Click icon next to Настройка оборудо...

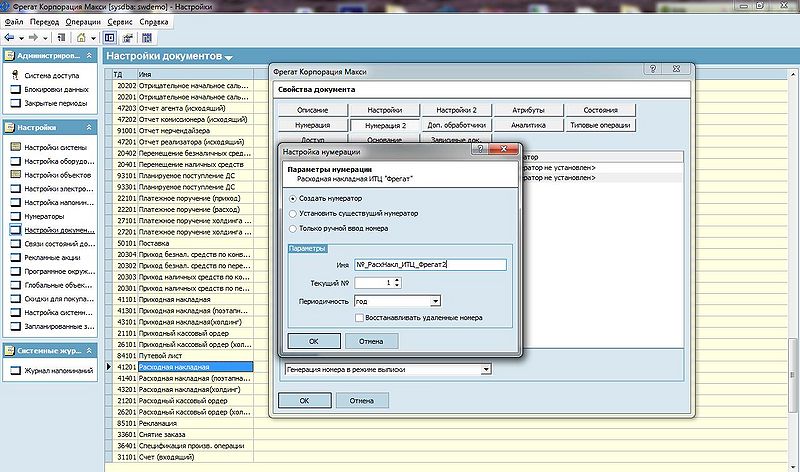coord(16,161)
